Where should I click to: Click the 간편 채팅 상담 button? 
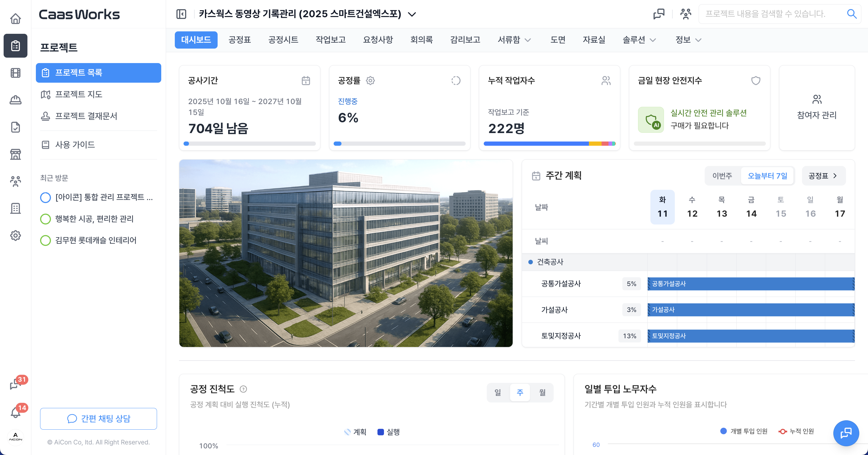pos(98,418)
